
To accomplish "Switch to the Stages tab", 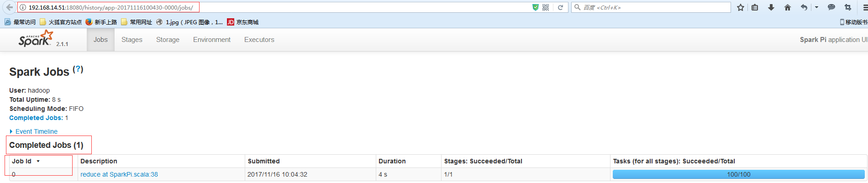I will point(132,40).
